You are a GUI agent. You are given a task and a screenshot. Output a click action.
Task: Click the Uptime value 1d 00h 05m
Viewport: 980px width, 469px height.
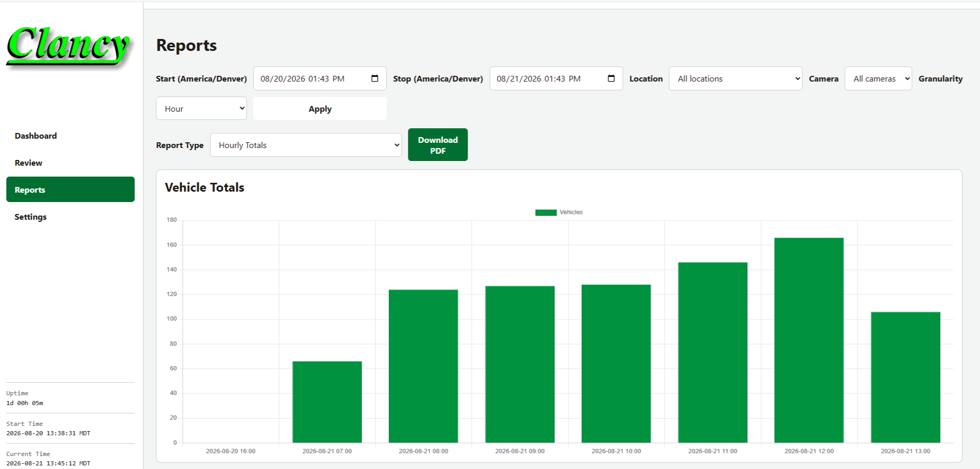tap(25, 403)
